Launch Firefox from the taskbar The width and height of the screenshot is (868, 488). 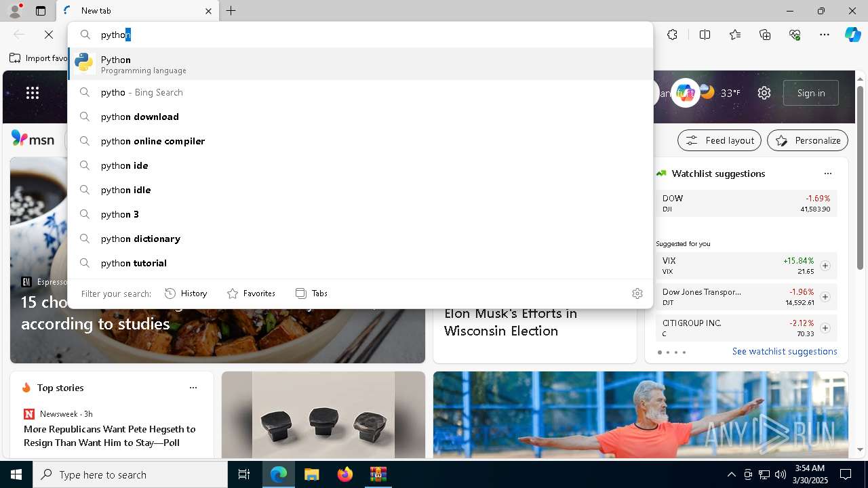click(x=345, y=474)
